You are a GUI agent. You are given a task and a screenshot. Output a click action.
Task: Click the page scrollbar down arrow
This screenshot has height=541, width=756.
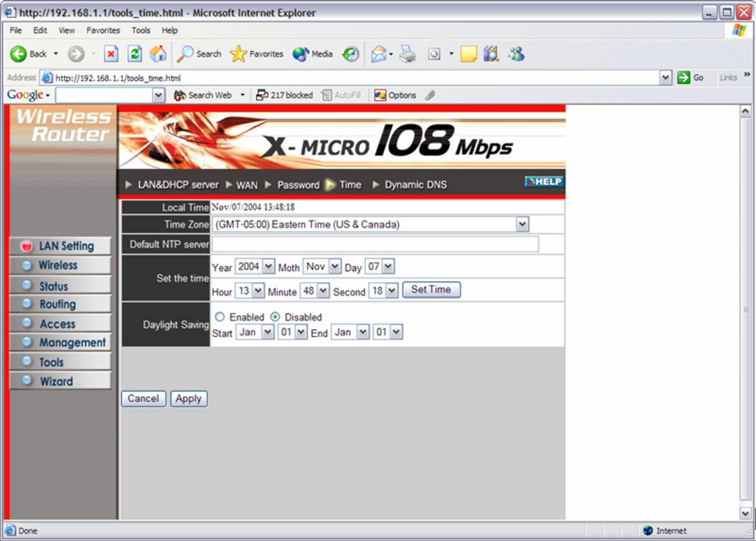point(746,513)
